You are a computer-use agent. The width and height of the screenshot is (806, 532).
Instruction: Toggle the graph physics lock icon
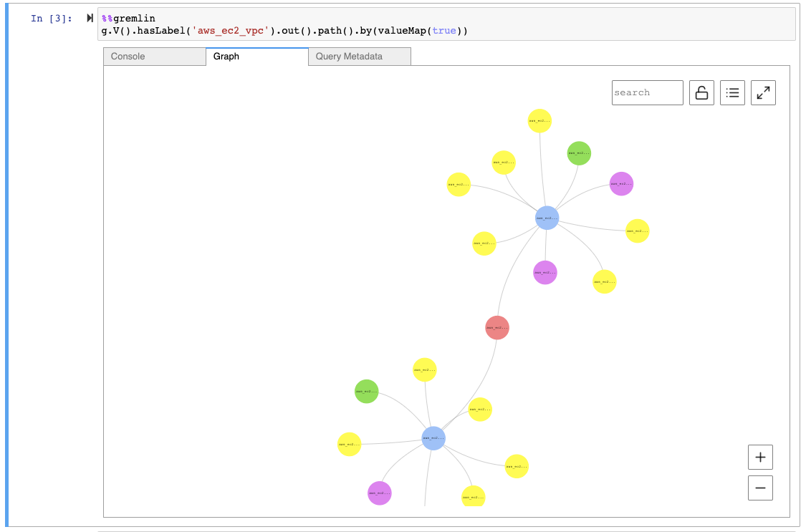coord(701,92)
